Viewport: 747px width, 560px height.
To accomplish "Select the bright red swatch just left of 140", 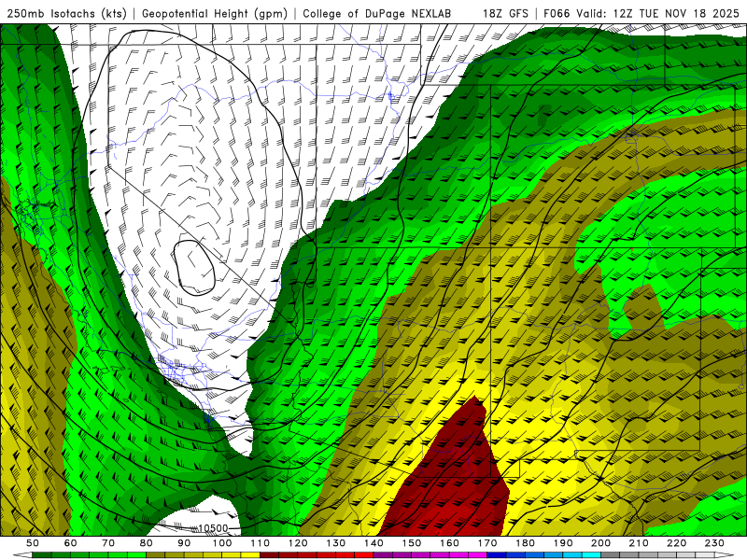I will tap(364, 555).
